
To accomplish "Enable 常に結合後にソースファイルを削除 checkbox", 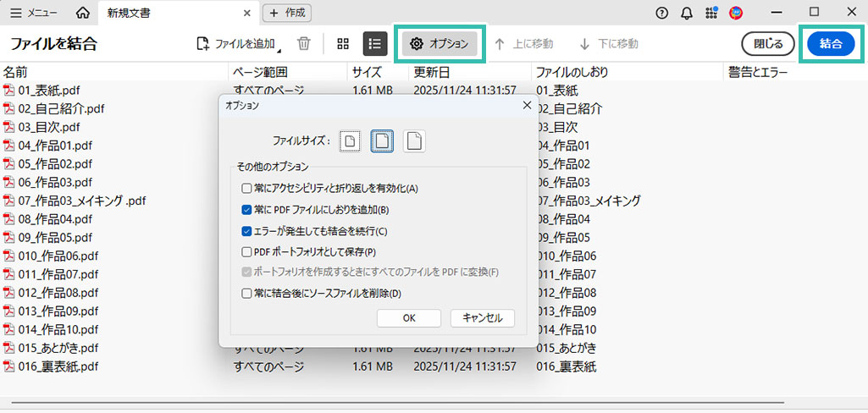I will coord(246,294).
